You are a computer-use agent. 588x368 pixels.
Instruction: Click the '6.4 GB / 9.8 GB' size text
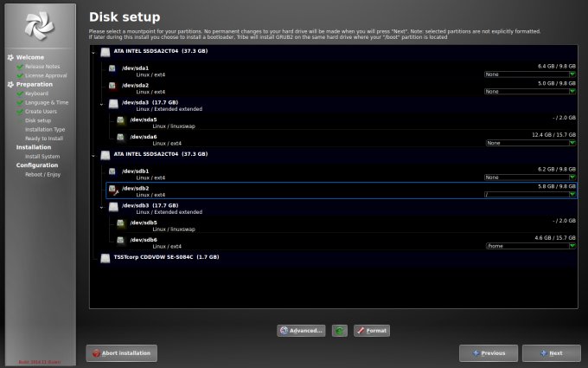click(557, 66)
